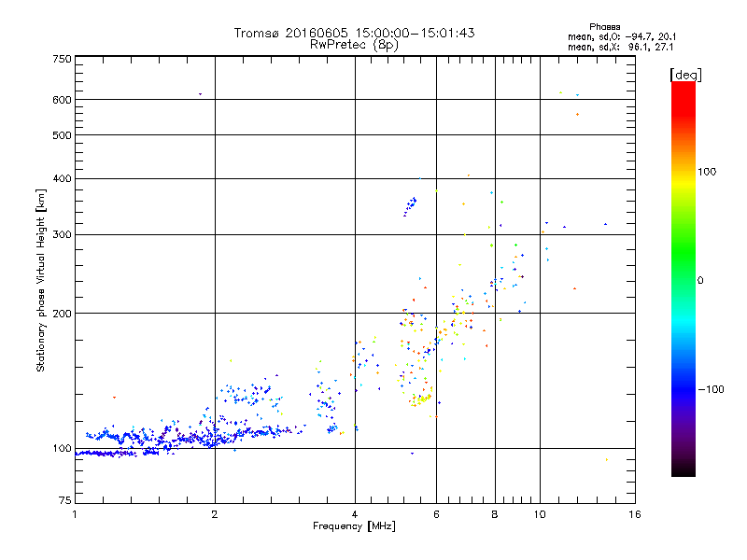Click the colorbar tick label "0"

point(700,281)
